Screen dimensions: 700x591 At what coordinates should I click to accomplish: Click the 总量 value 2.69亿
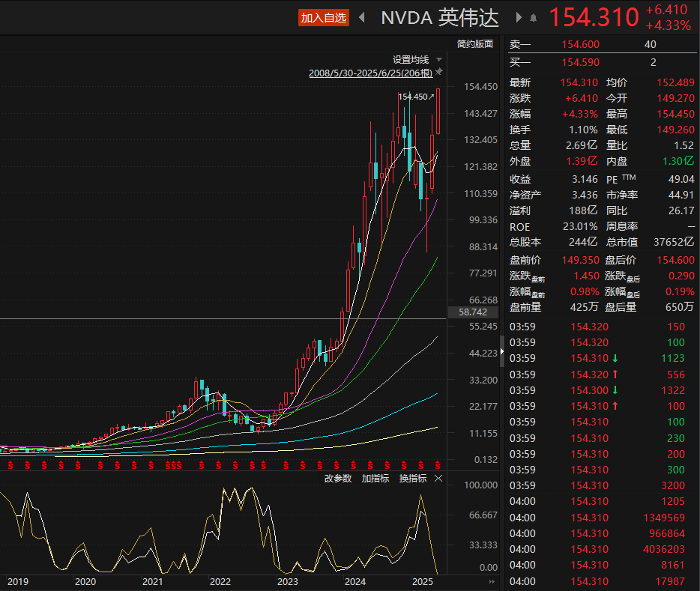(x=582, y=145)
